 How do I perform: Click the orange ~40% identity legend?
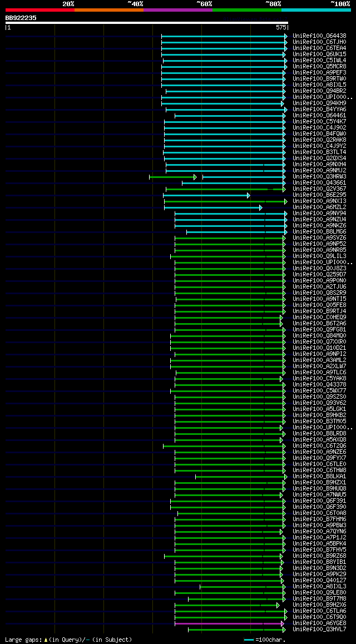(109, 9)
